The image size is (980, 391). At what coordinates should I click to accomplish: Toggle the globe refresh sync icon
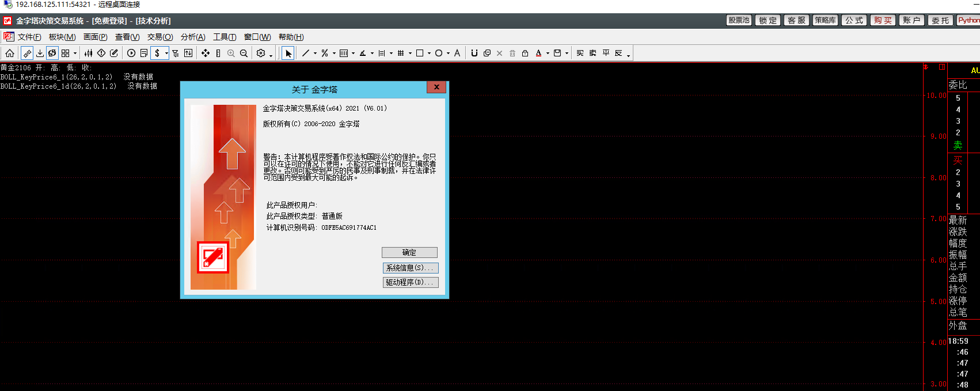point(52,53)
